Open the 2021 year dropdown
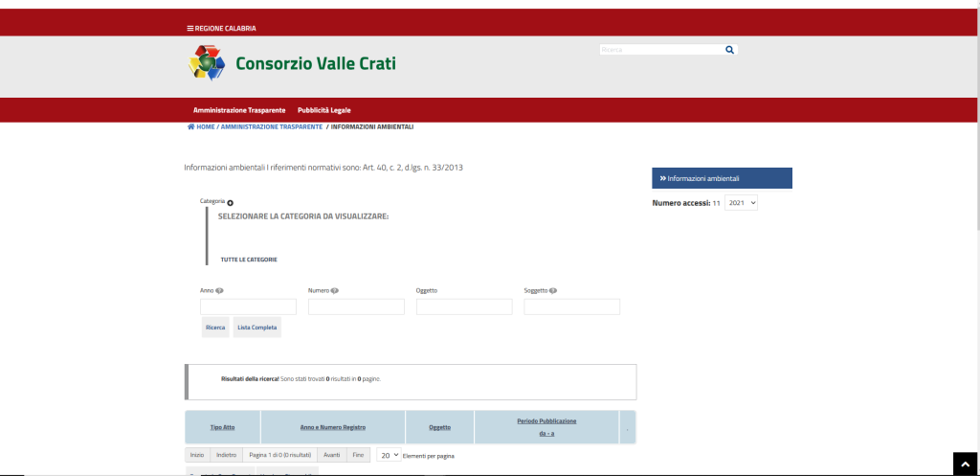The height and width of the screenshot is (476, 980). pos(742,203)
